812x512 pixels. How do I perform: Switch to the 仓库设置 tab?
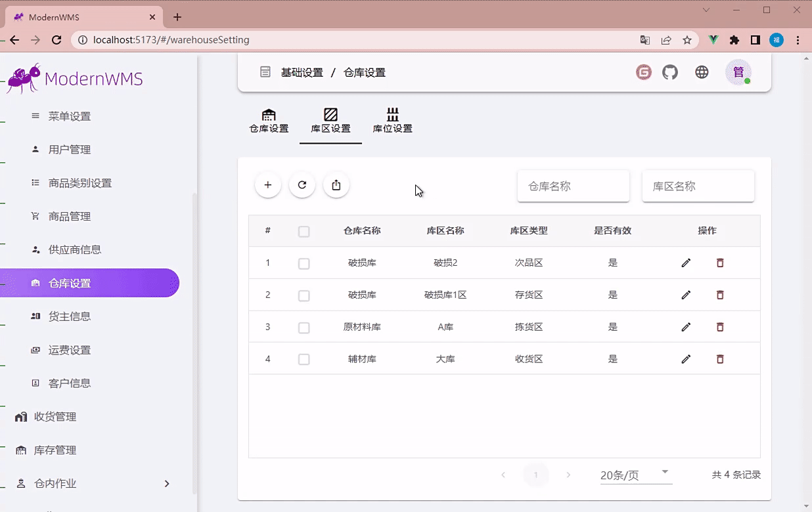click(269, 121)
